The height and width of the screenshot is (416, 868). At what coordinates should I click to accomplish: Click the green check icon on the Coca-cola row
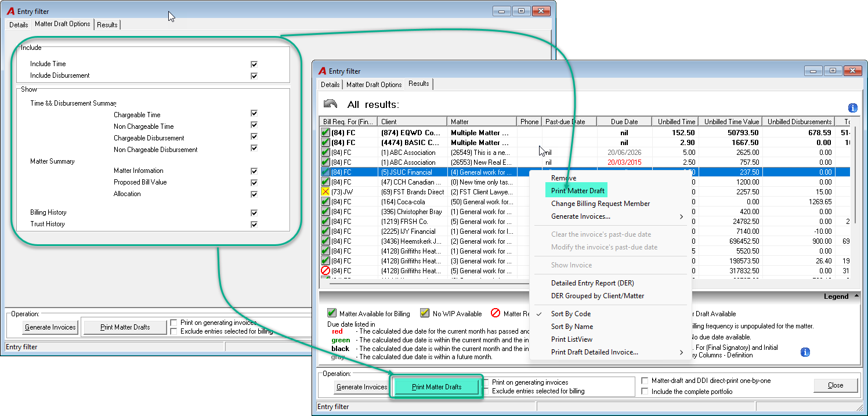[325, 202]
